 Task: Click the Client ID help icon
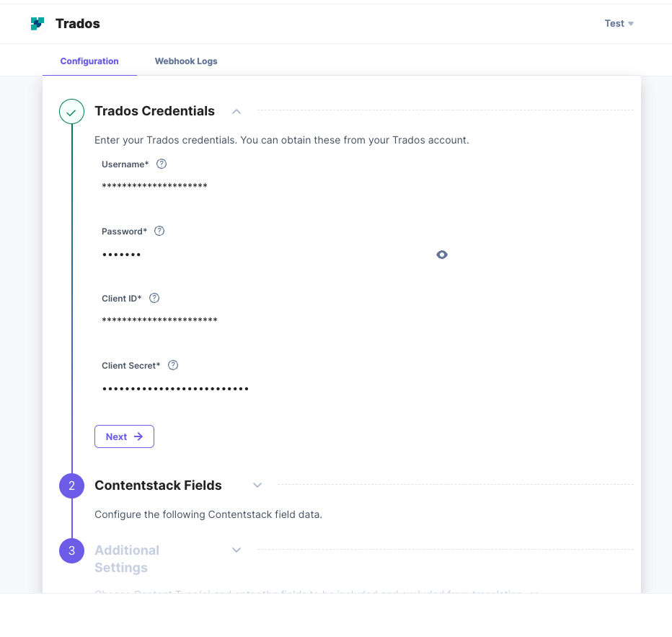click(x=154, y=298)
